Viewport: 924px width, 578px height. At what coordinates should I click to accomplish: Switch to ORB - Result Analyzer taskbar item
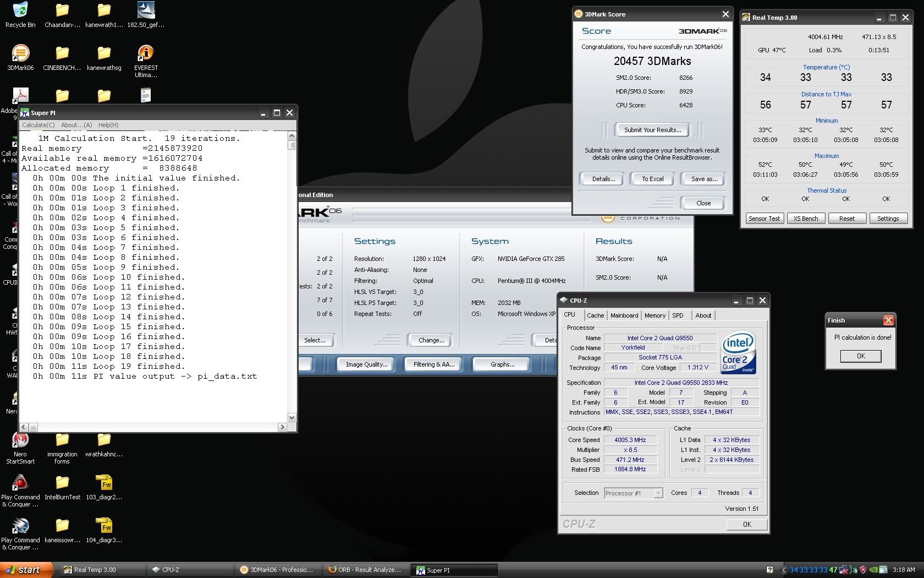(366, 570)
